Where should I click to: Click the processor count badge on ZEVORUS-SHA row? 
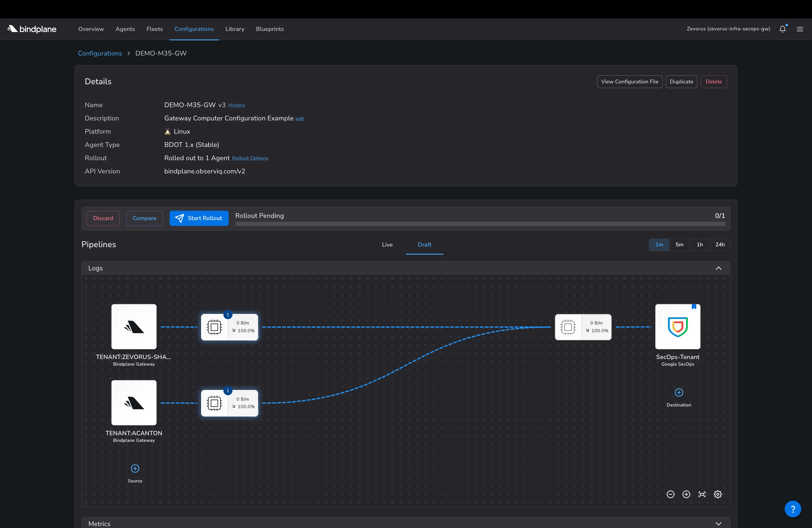click(x=228, y=315)
